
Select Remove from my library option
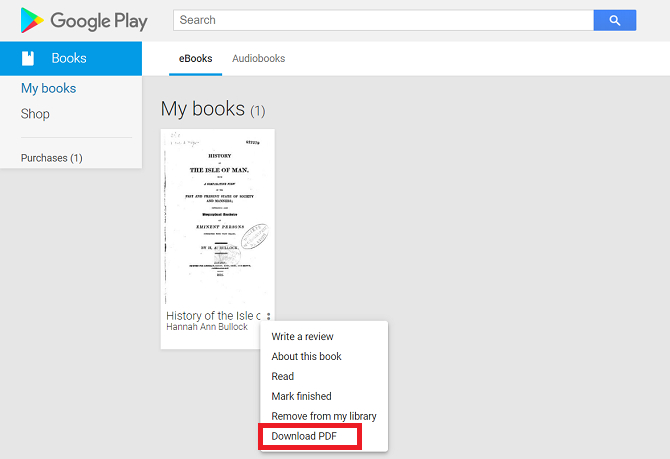[323, 416]
